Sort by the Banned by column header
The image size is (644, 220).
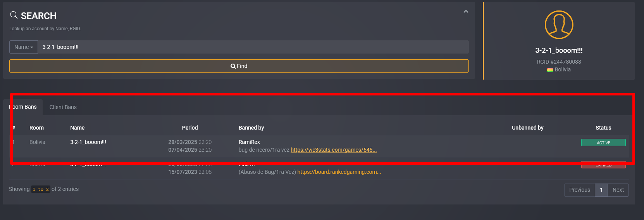[x=251, y=128]
